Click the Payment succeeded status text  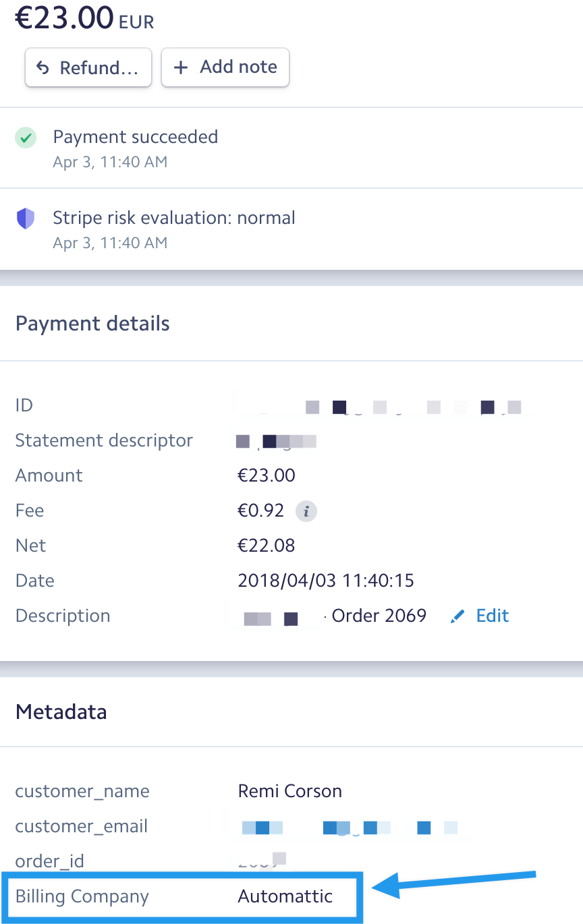(x=136, y=137)
